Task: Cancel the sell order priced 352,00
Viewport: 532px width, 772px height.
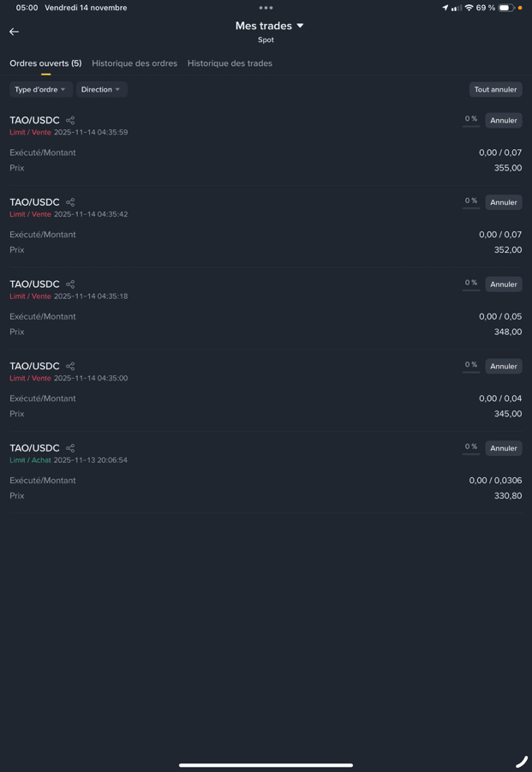Action: coord(503,202)
